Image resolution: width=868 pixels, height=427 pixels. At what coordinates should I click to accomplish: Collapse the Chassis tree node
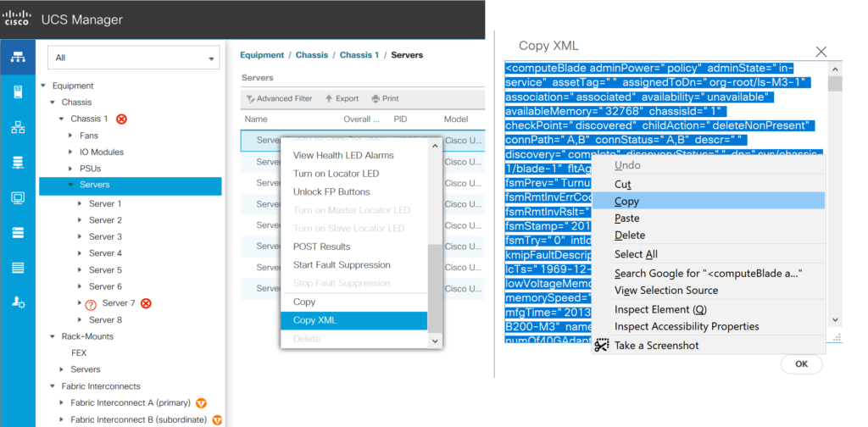point(53,103)
